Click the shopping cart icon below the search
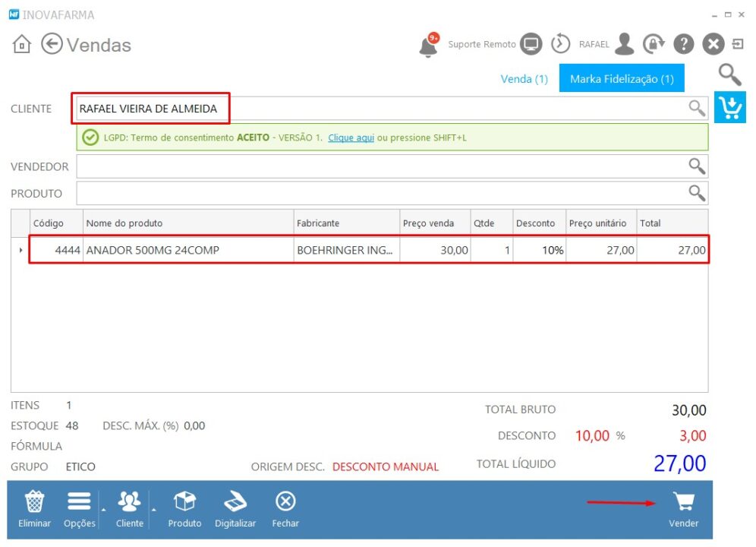 [x=729, y=107]
